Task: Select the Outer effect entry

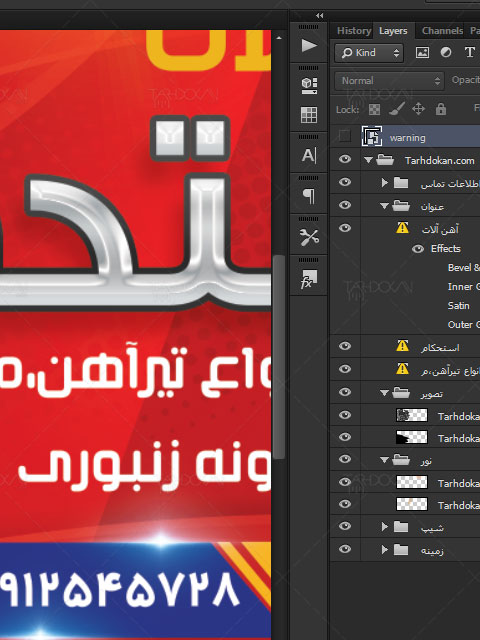Action: [x=463, y=325]
